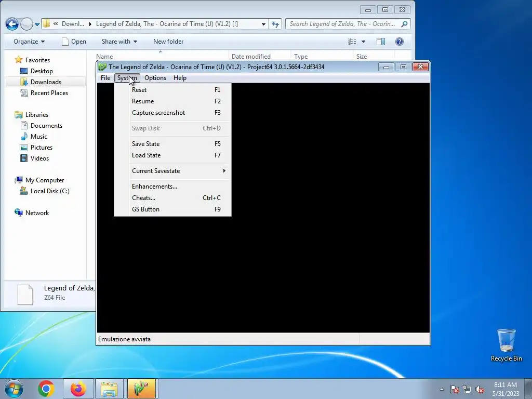Open the File menu in Project64
The image size is (532, 399).
coord(105,78)
